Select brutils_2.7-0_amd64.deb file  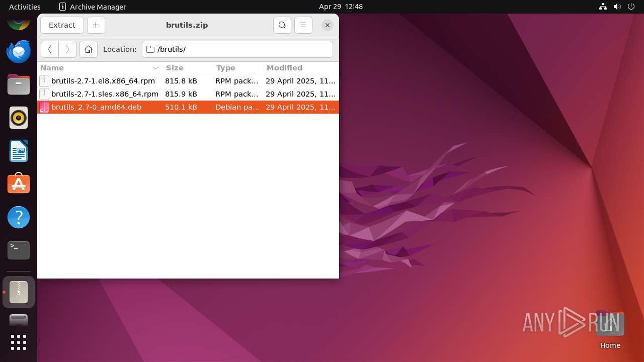(x=188, y=107)
